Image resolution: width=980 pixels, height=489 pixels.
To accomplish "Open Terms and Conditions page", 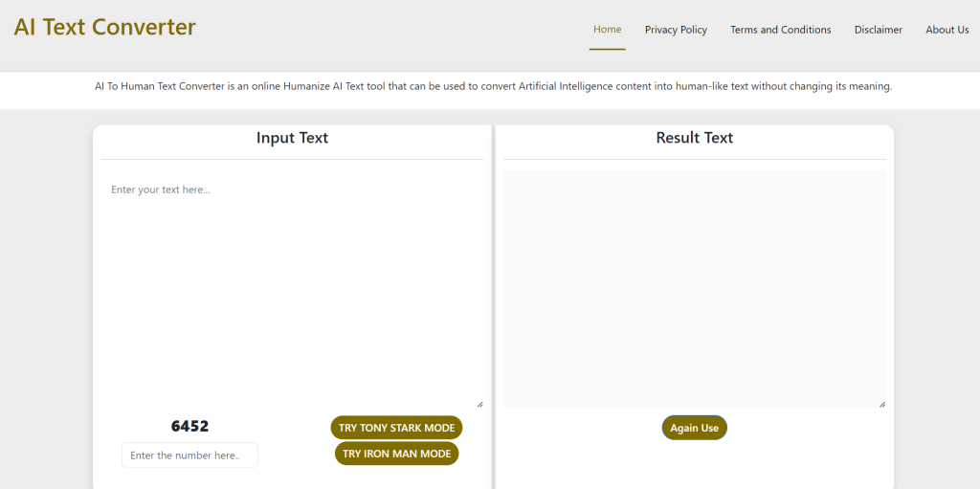I will pos(781,30).
